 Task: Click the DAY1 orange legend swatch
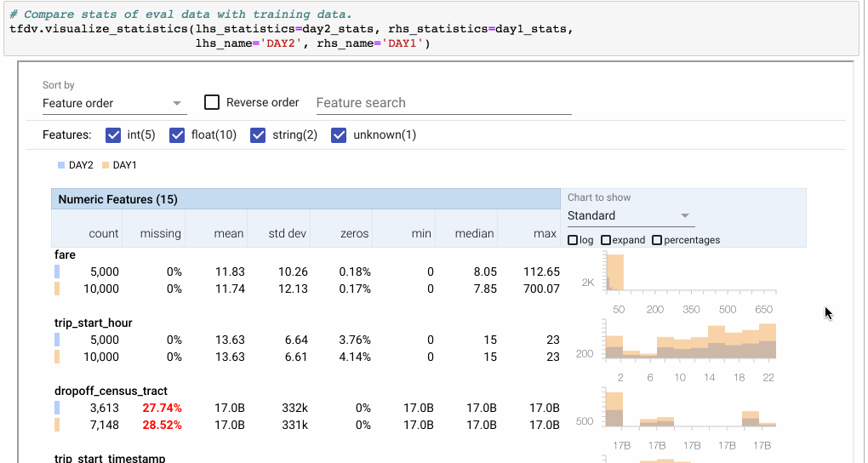[106, 165]
